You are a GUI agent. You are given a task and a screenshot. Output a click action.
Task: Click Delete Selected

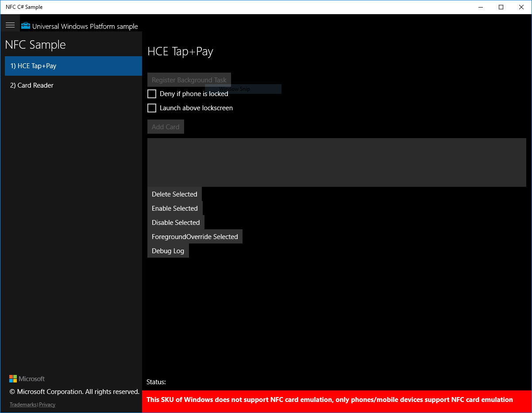[x=174, y=194]
